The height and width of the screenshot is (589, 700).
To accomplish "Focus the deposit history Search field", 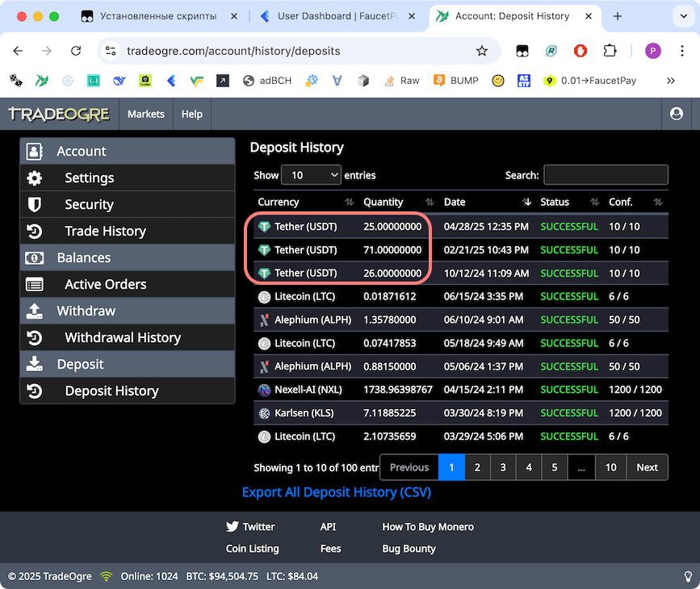I will coord(606,175).
